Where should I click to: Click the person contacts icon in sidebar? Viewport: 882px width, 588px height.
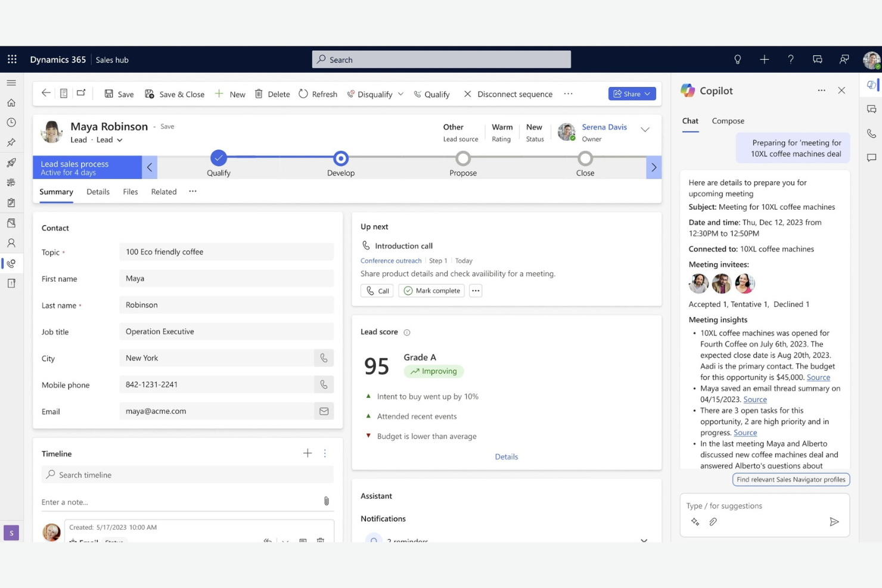[x=11, y=243]
